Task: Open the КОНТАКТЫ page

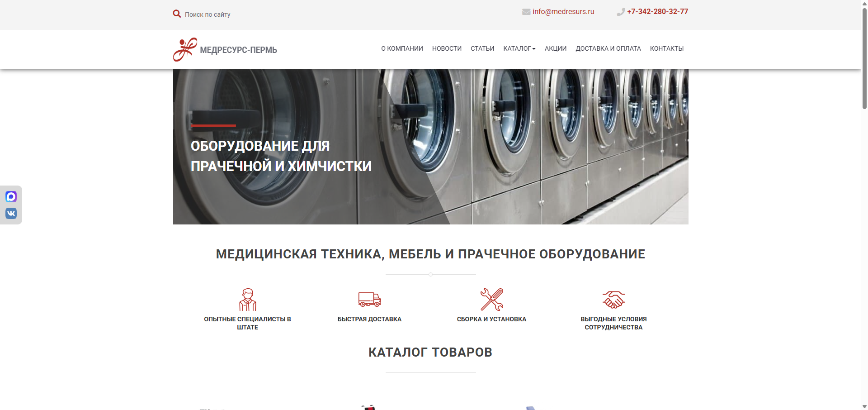Action: click(667, 48)
